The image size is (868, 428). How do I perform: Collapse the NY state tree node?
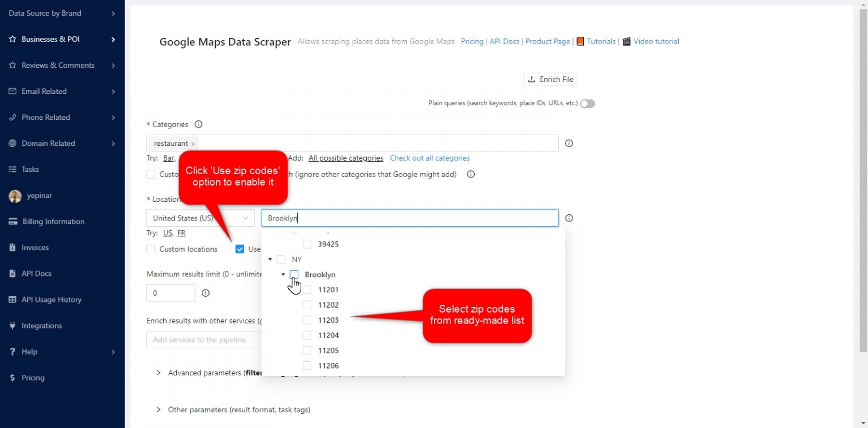270,260
